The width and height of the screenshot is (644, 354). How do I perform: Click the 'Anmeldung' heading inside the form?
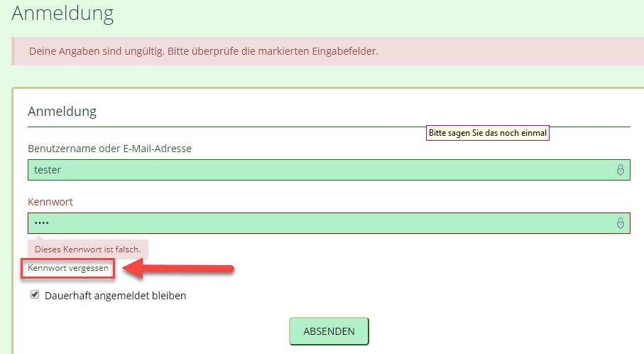pos(62,112)
